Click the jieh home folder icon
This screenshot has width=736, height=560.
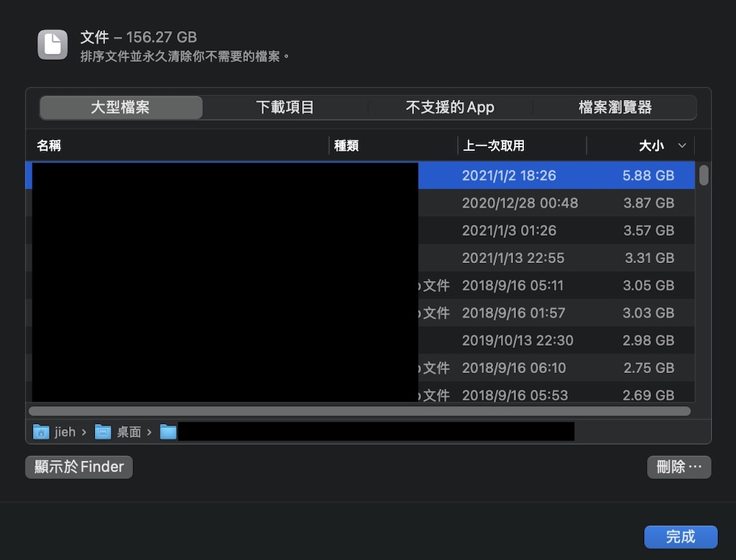click(41, 432)
